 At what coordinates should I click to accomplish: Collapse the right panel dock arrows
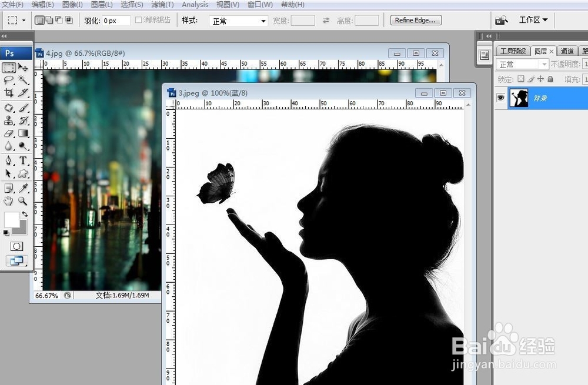pos(489,36)
